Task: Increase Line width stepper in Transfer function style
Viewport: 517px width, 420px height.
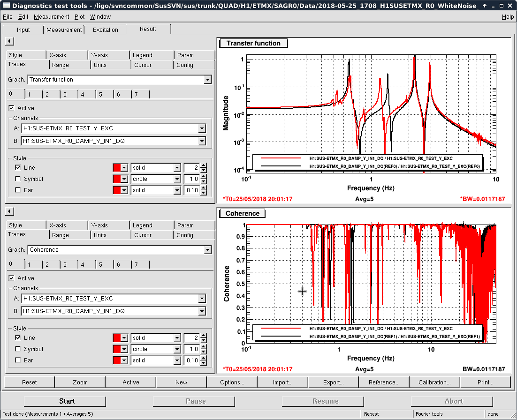Action: [x=203, y=165]
